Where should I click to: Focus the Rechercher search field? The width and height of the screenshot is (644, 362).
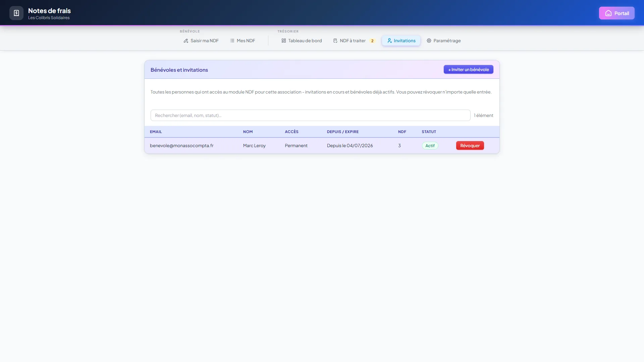pyautogui.click(x=310, y=115)
